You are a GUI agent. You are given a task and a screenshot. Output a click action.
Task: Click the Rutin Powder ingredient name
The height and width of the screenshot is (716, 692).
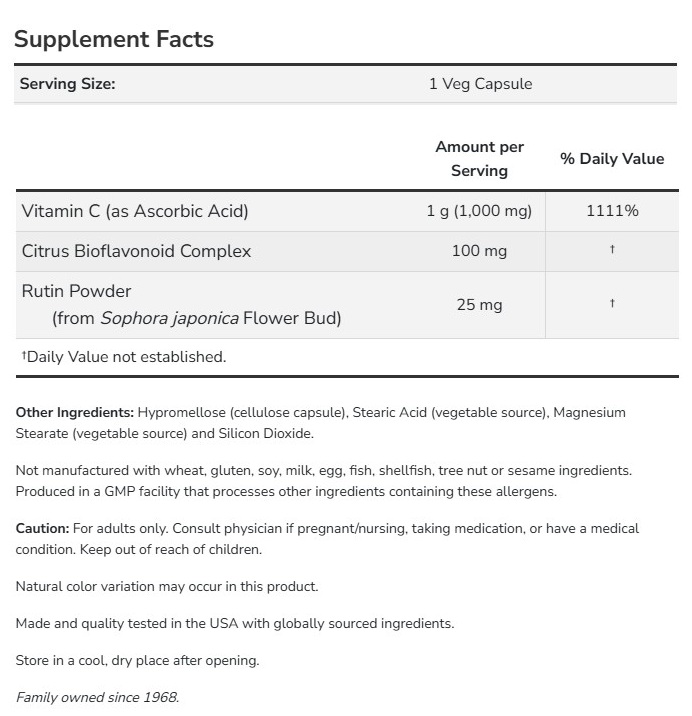tap(77, 291)
